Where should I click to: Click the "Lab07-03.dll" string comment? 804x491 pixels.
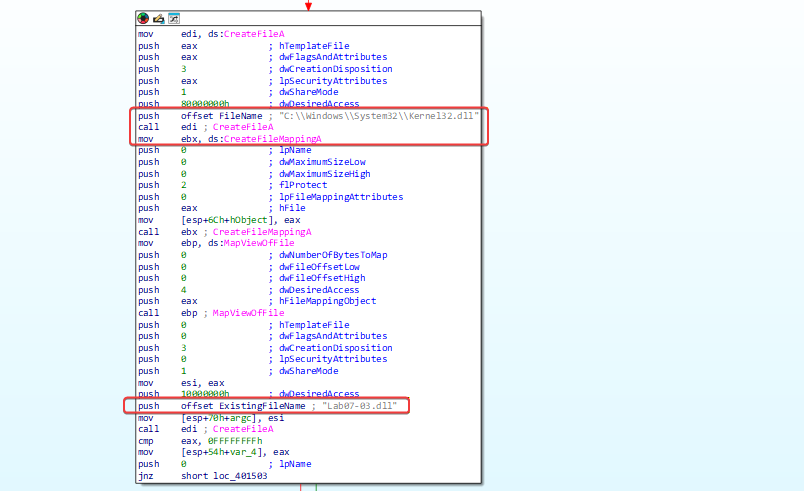click(x=359, y=406)
